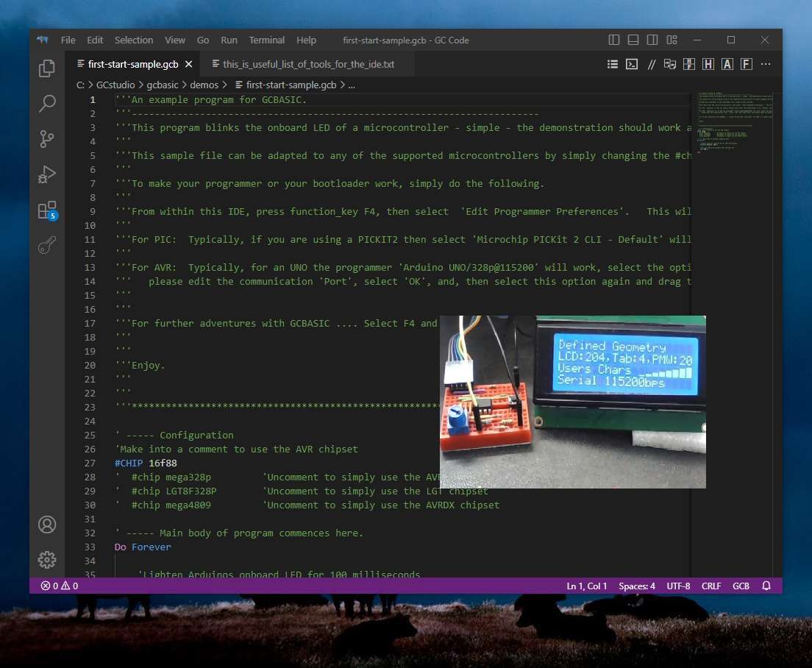This screenshot has width=812, height=668.
Task: Place cursor on the #CHIP 16f88 line
Action: (x=146, y=463)
